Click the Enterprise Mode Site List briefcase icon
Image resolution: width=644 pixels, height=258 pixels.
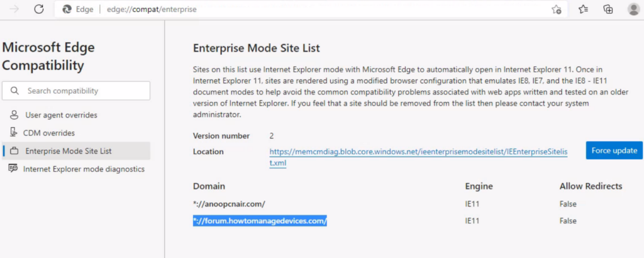[x=14, y=151]
